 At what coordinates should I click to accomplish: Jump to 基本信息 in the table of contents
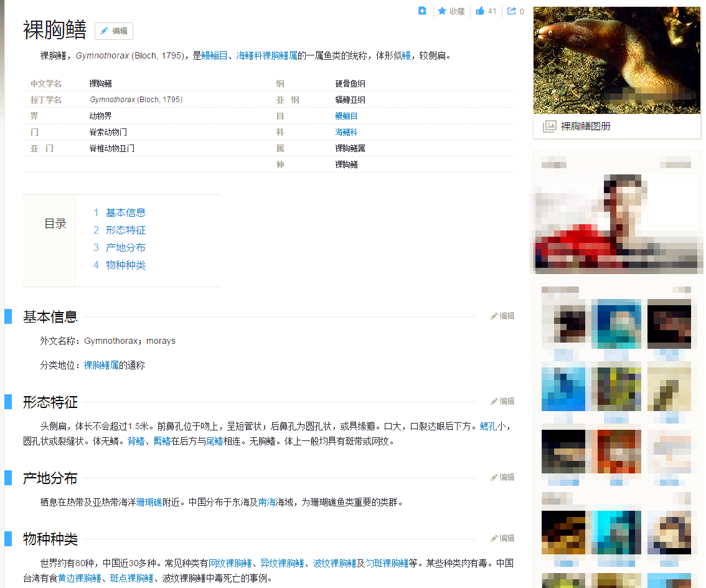(125, 212)
